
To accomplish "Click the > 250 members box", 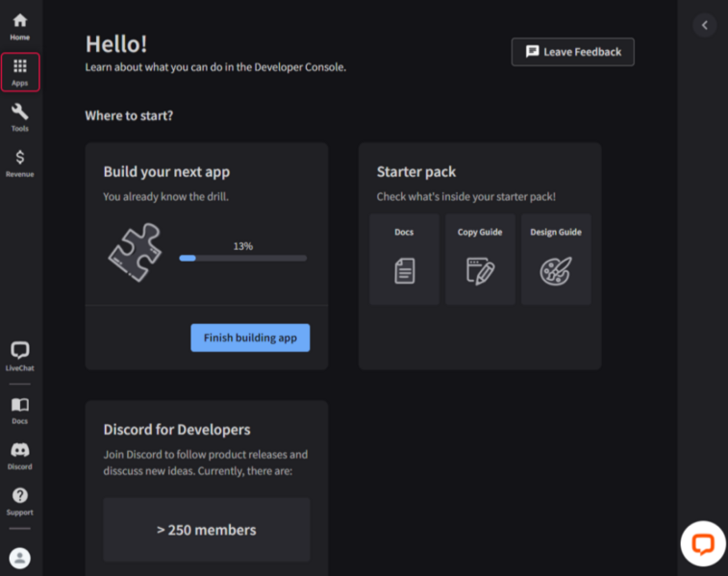I will (x=207, y=530).
